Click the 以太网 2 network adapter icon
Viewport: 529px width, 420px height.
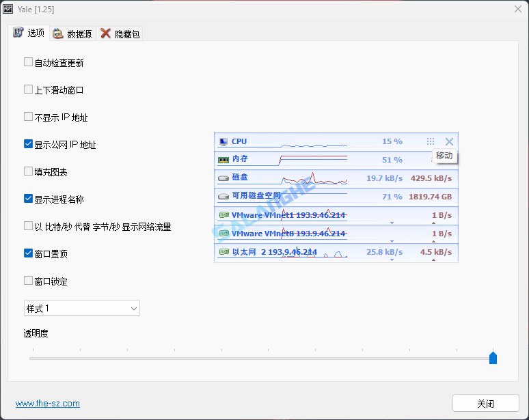point(224,251)
